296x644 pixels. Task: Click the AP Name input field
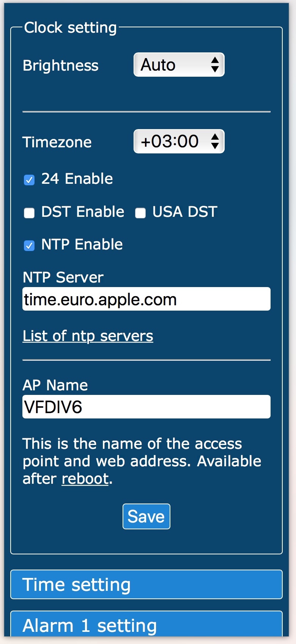[146, 407]
